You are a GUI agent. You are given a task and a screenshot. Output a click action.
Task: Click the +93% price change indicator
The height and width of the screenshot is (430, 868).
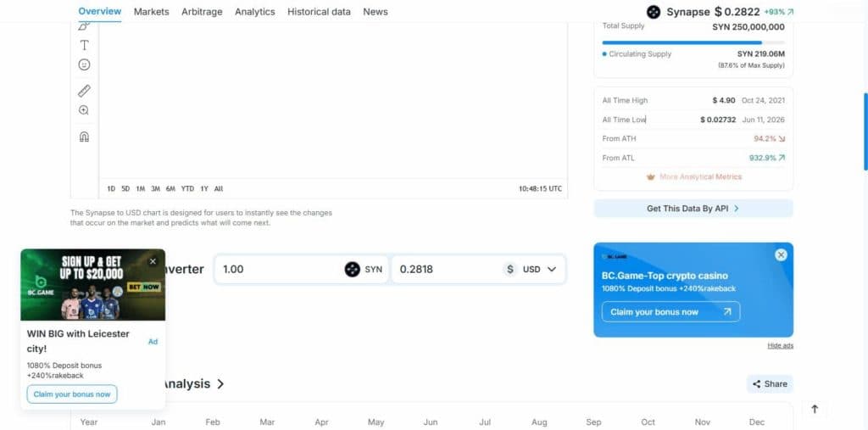pos(778,12)
